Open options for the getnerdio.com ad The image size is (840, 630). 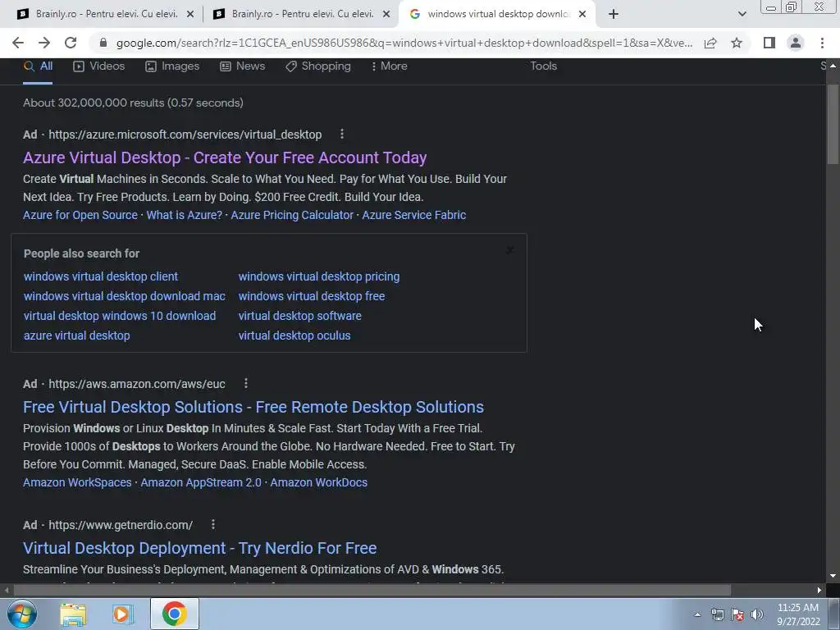[213, 524]
